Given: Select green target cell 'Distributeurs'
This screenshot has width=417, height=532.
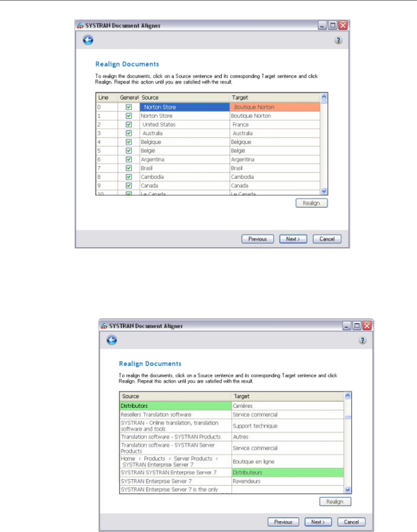Looking at the screenshot, I should click(x=288, y=472).
